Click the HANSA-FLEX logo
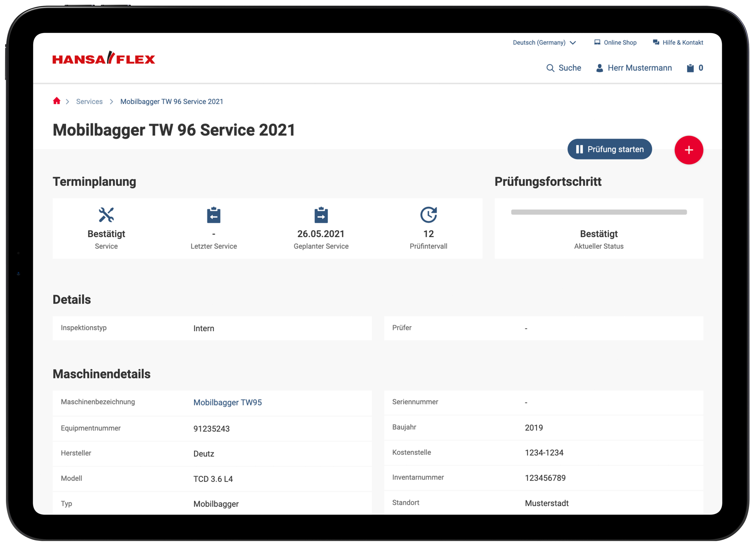Viewport: 756px width, 548px height. pos(104,58)
